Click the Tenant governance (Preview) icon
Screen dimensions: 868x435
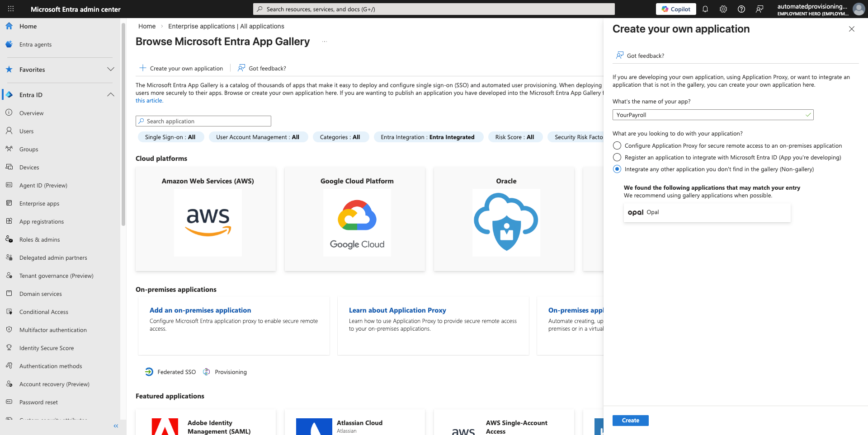coord(9,275)
